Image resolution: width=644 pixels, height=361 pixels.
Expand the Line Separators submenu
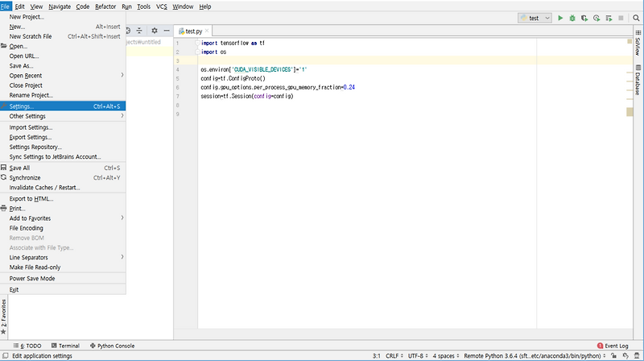coord(63,257)
